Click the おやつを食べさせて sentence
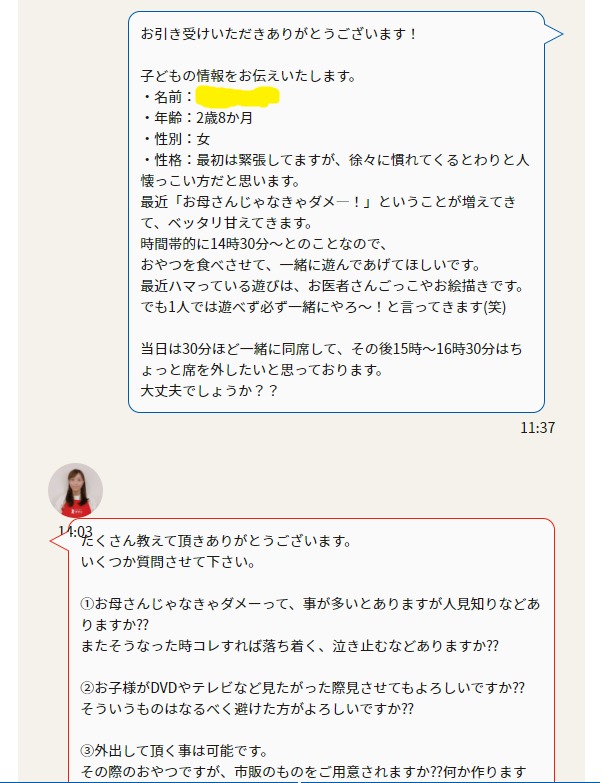 [x=311, y=265]
